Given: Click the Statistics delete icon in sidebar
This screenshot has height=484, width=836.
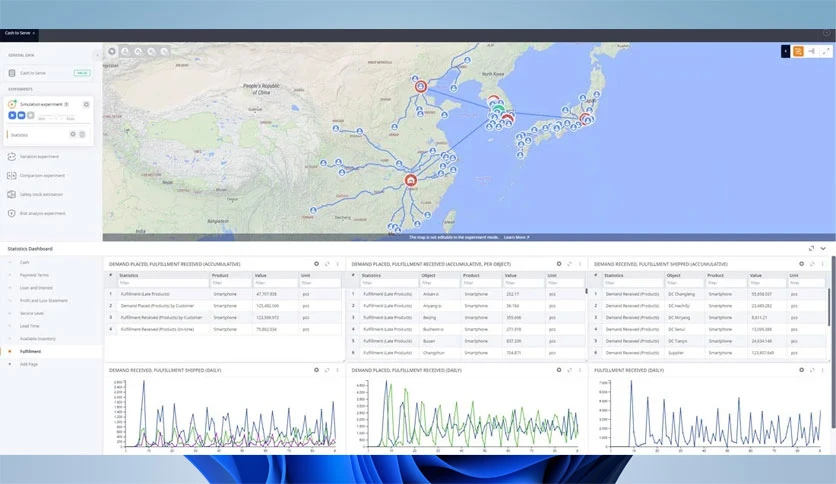Looking at the screenshot, I should [82, 134].
